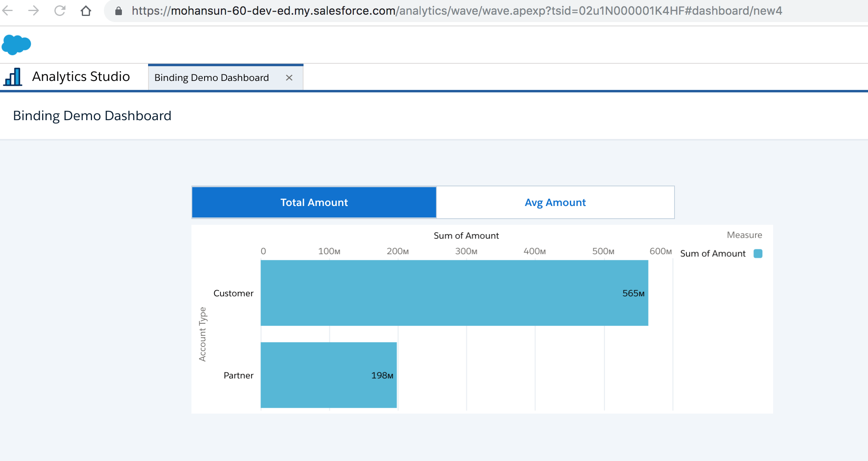
Task: Click the browser address bar URL
Action: [x=456, y=11]
